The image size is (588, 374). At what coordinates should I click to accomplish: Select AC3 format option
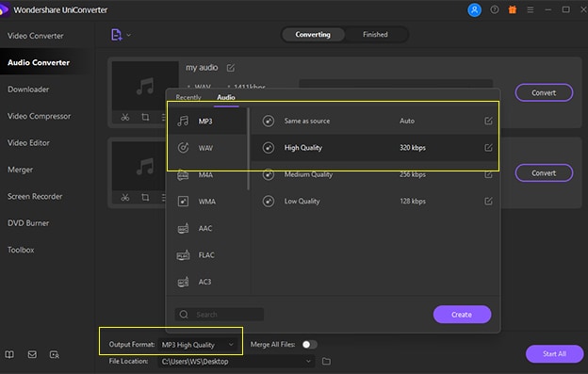point(207,282)
